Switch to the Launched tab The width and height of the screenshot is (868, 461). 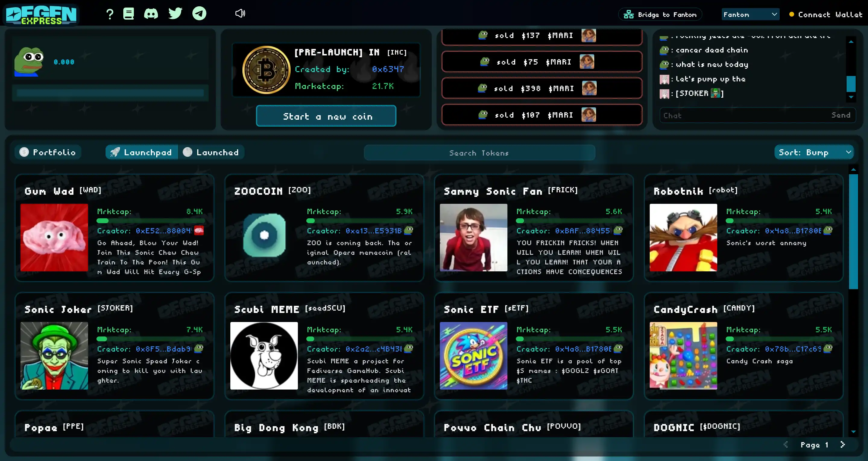click(211, 152)
